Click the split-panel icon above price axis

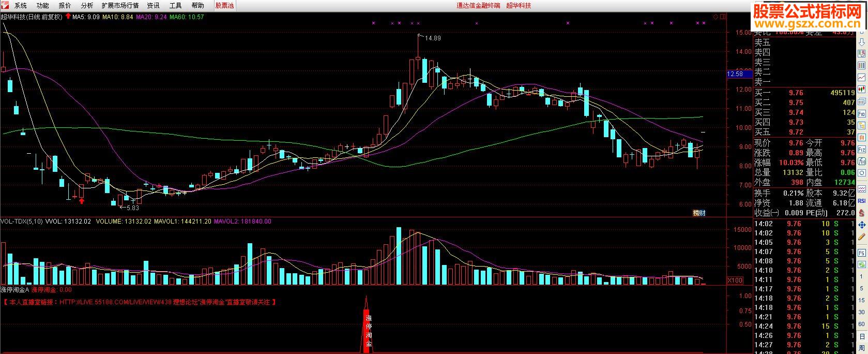pyautogui.click(x=723, y=17)
